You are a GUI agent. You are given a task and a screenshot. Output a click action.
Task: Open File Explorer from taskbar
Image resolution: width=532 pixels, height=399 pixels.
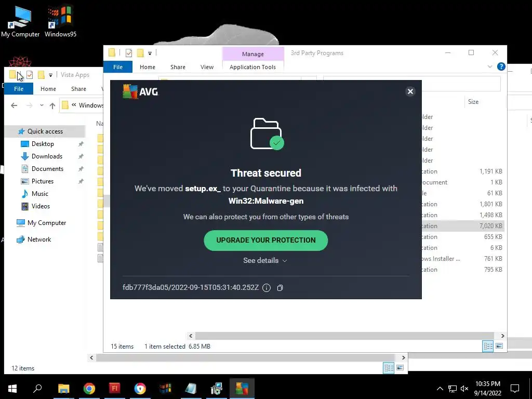[63, 389]
